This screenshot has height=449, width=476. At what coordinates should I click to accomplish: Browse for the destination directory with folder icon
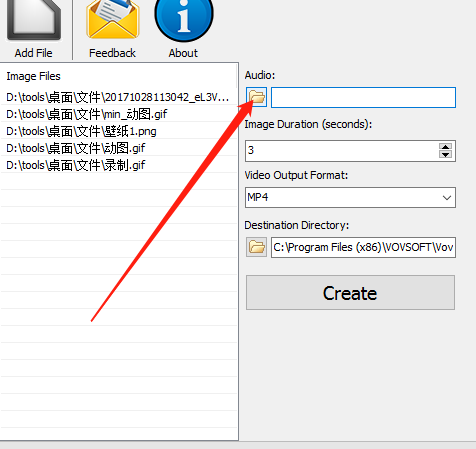click(x=256, y=247)
